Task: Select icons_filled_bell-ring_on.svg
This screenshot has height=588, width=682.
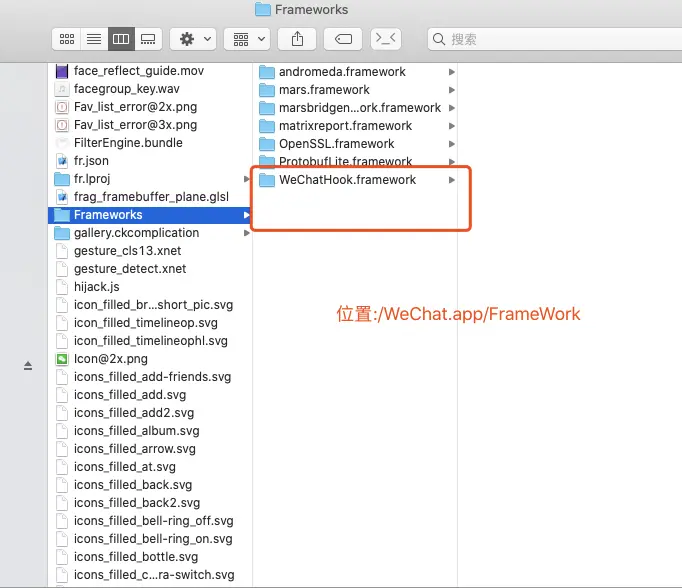Action: pos(153,539)
